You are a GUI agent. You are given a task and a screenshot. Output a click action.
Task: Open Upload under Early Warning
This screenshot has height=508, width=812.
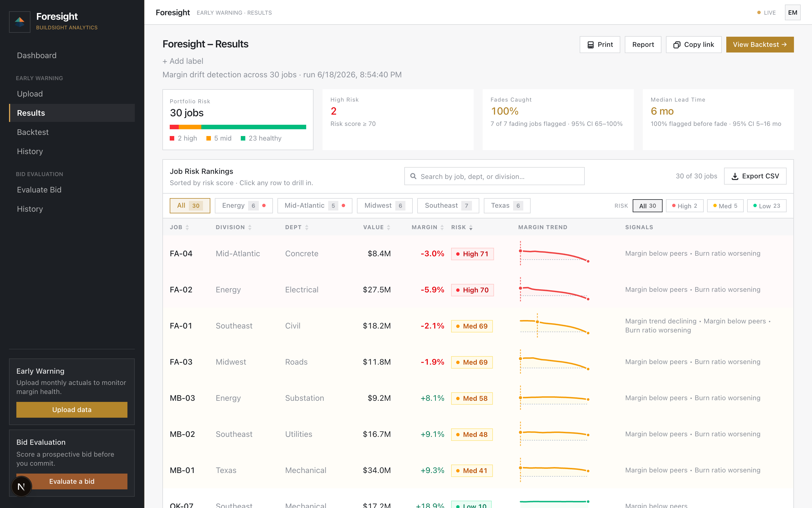[x=72, y=94]
